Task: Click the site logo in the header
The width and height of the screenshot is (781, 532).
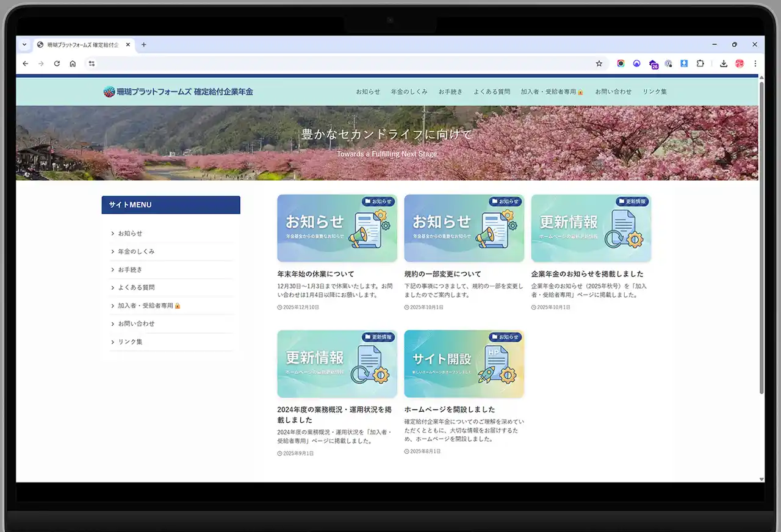Action: pos(178,92)
